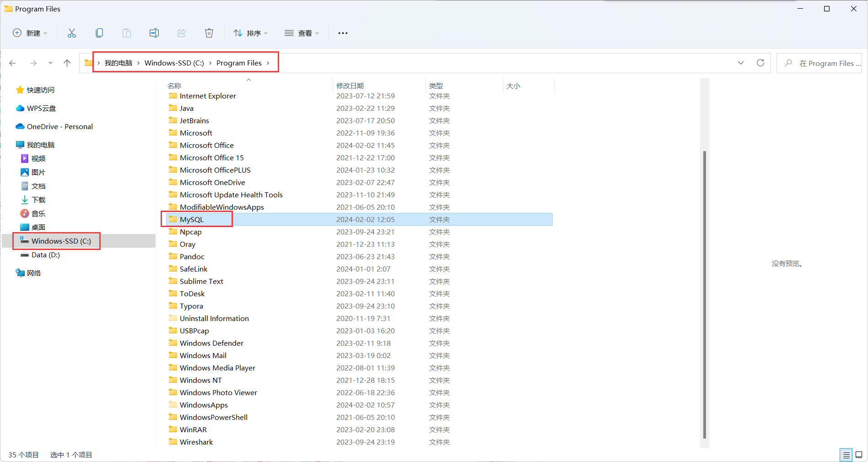
Task: Select the Internet Explorer folder name
Action: click(208, 96)
